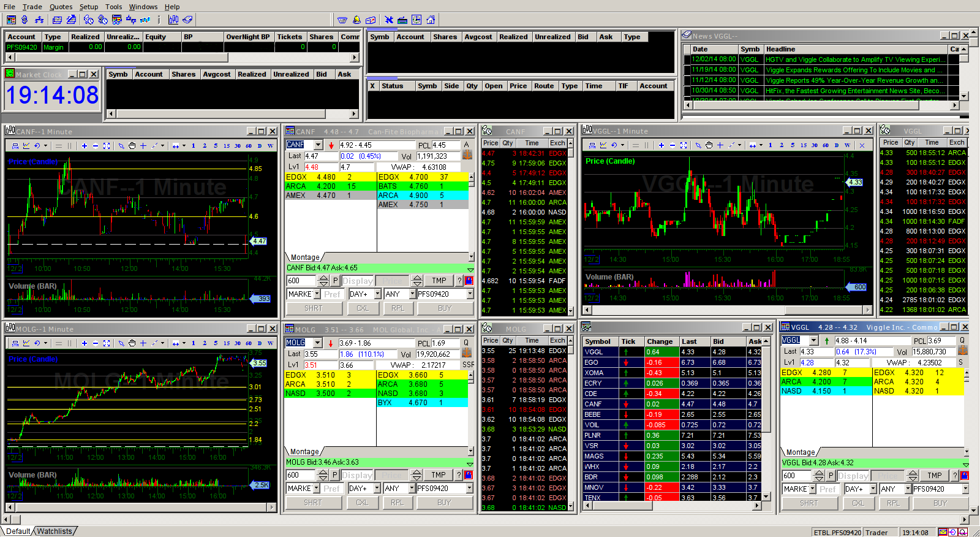Click the 600 share quantity field for MOLG
980x537 pixels.
tap(301, 475)
